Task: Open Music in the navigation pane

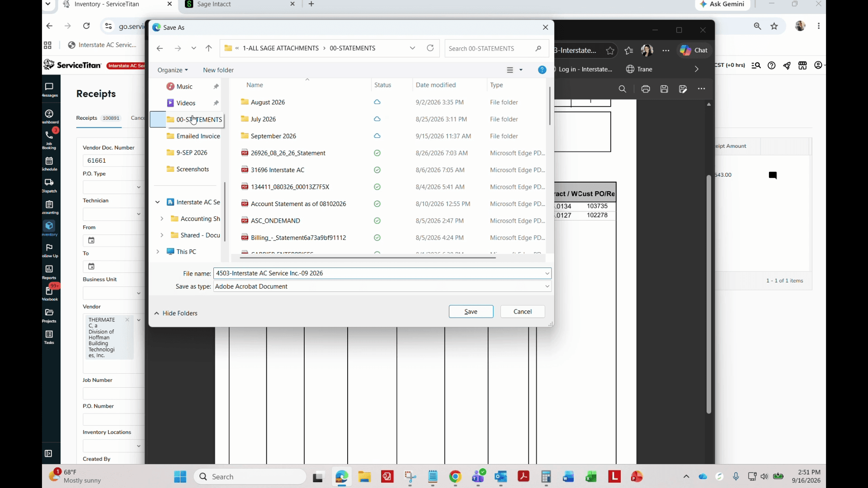Action: [x=184, y=86]
